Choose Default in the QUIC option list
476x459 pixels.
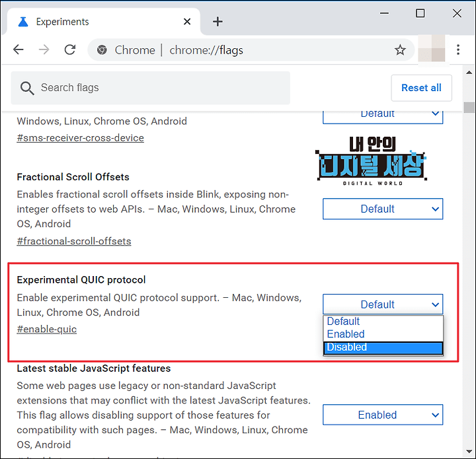[383, 322]
